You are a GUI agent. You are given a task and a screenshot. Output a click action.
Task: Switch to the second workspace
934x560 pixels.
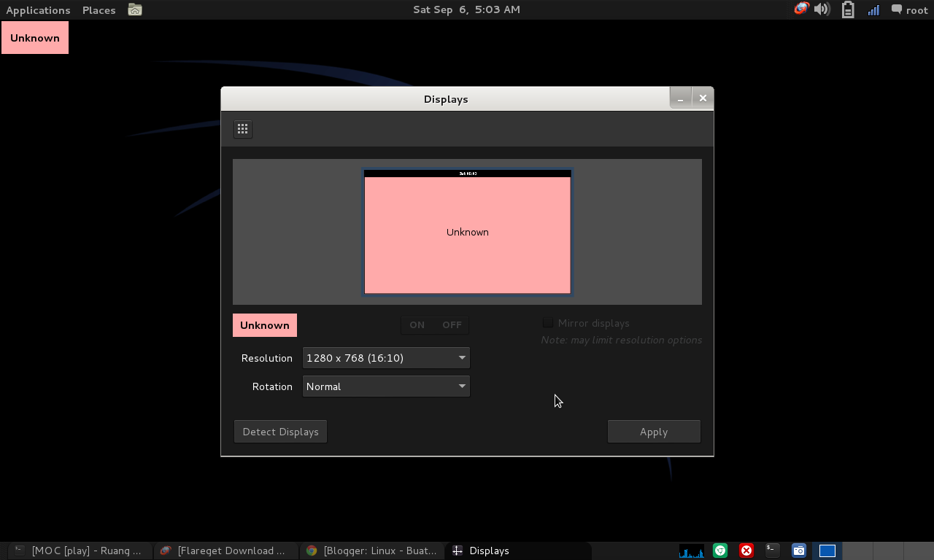857,551
